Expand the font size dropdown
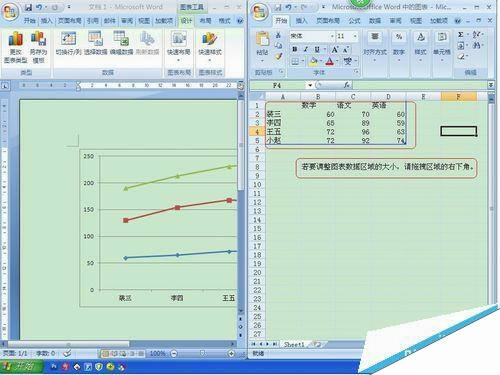500x375 pixels. 355,36
